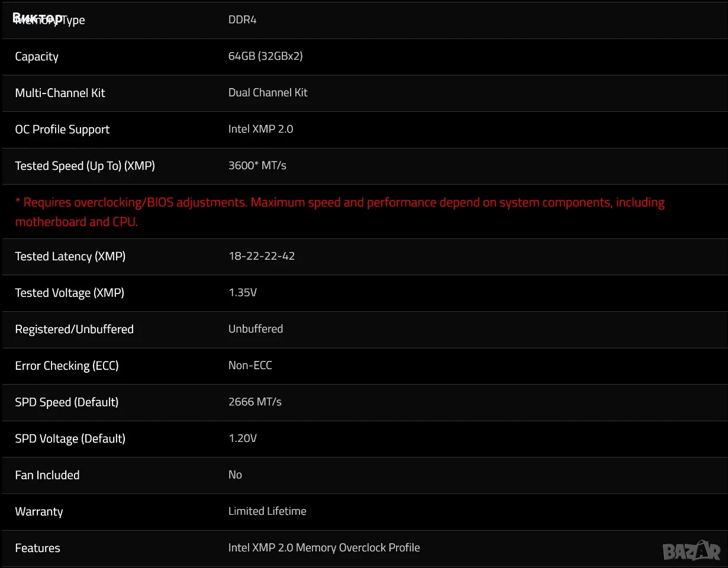Select the Tested Voltage (XMP) label
The height and width of the screenshot is (568, 728).
pyautogui.click(x=69, y=292)
